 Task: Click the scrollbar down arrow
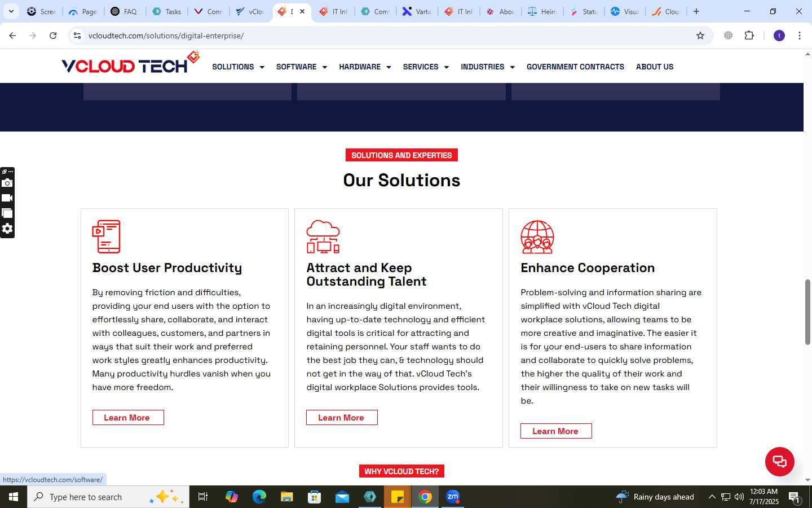tap(807, 480)
